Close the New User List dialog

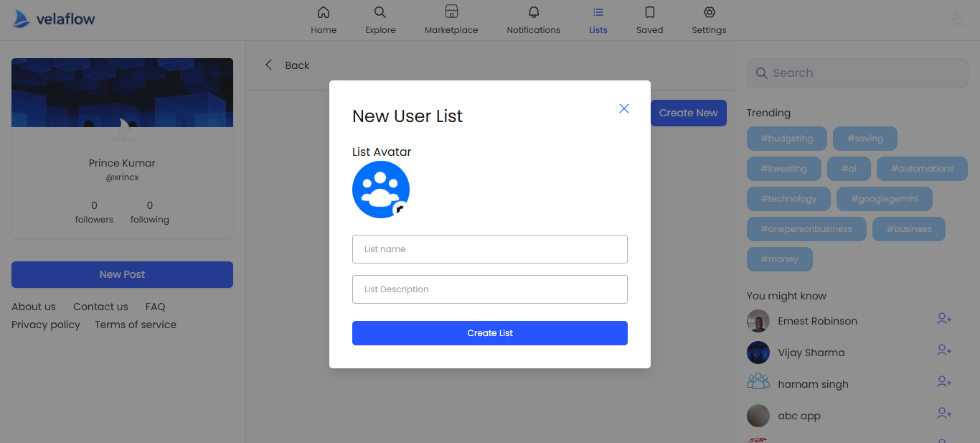[623, 108]
